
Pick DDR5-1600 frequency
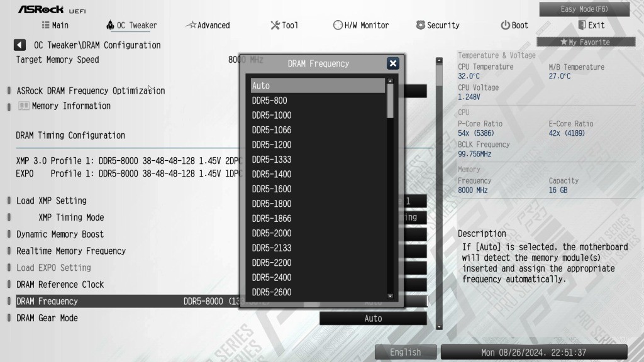(318, 189)
